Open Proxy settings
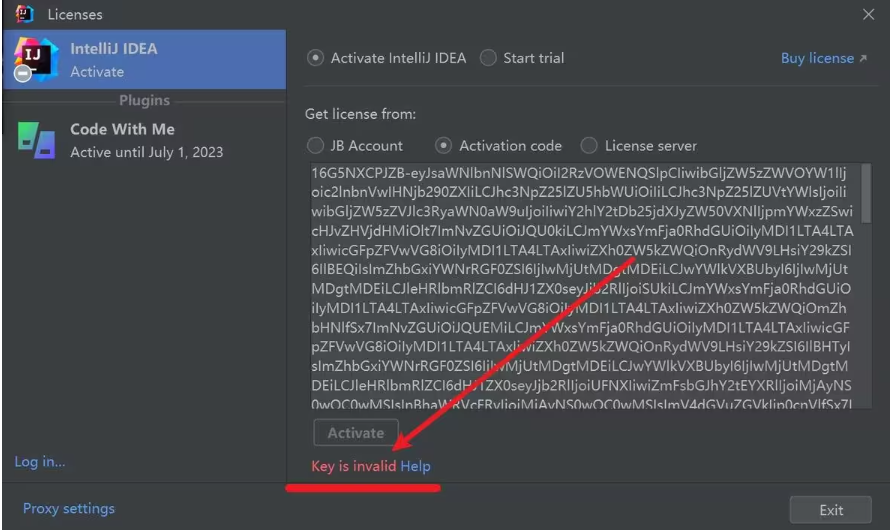The width and height of the screenshot is (890, 530). [x=68, y=509]
